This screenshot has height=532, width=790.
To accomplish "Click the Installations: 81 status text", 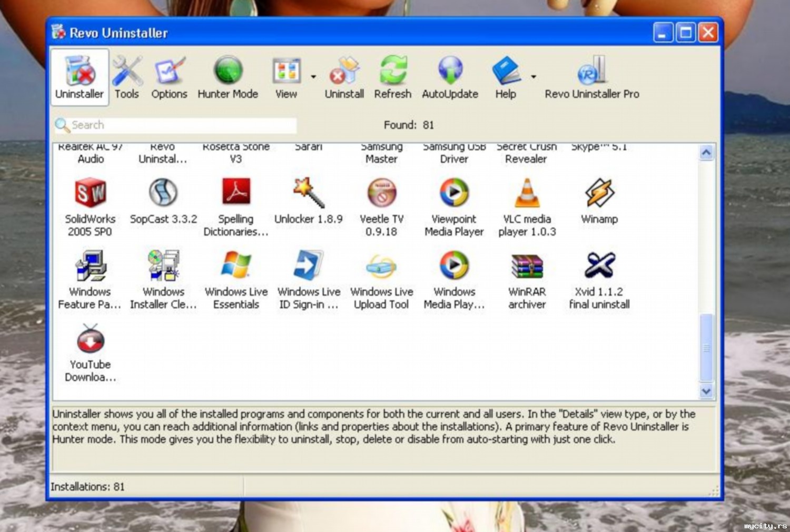I will click(x=87, y=487).
